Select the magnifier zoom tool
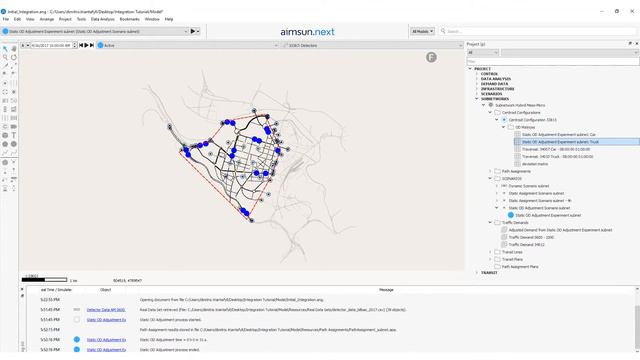 tap(5, 57)
